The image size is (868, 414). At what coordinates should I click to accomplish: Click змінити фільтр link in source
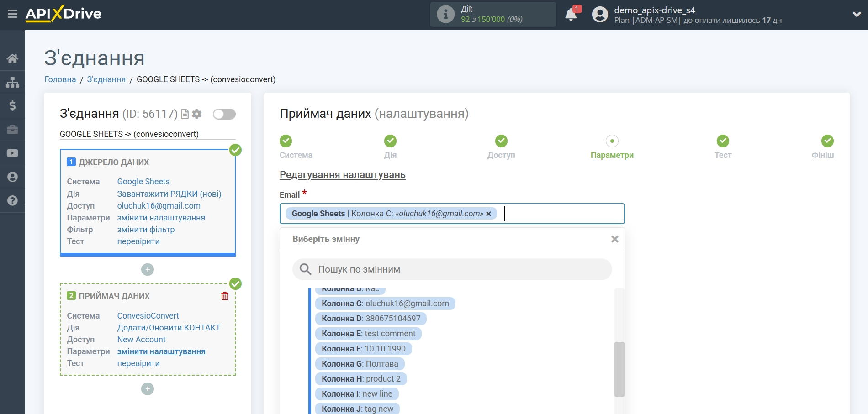(146, 230)
